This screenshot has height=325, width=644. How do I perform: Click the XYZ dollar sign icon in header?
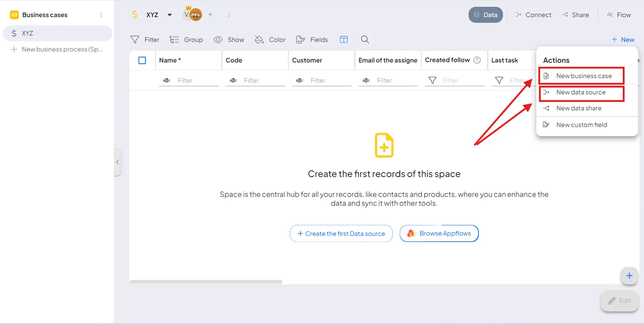(135, 15)
